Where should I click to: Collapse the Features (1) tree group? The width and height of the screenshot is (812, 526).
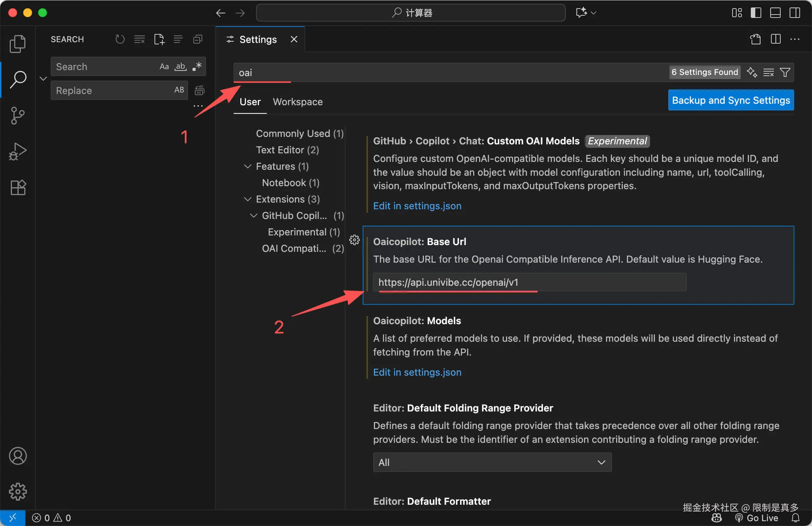tap(247, 166)
